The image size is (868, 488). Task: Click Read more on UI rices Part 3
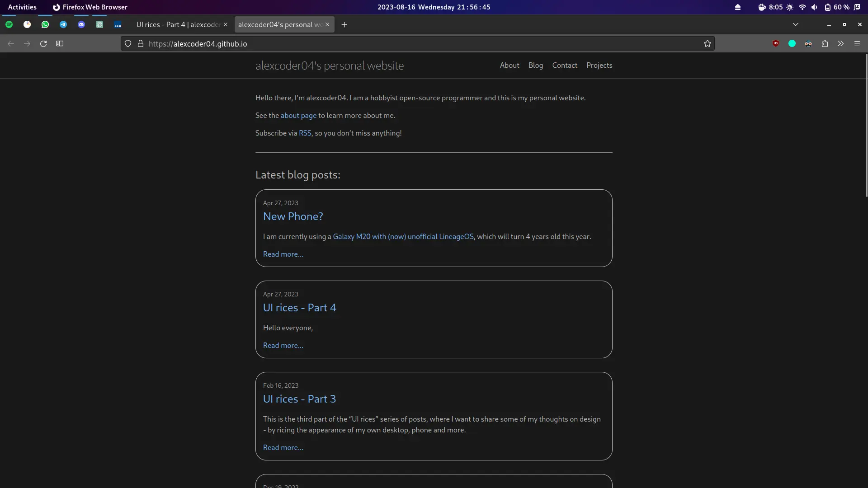(283, 447)
